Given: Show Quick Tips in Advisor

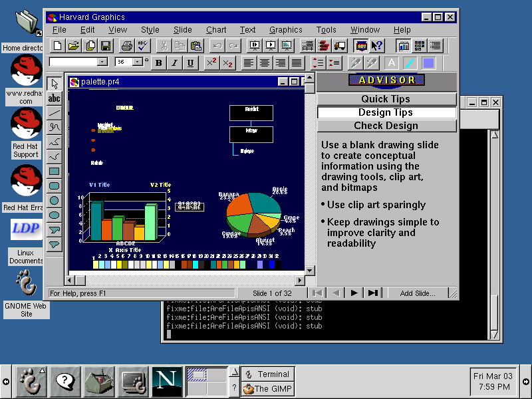Looking at the screenshot, I should (387, 99).
